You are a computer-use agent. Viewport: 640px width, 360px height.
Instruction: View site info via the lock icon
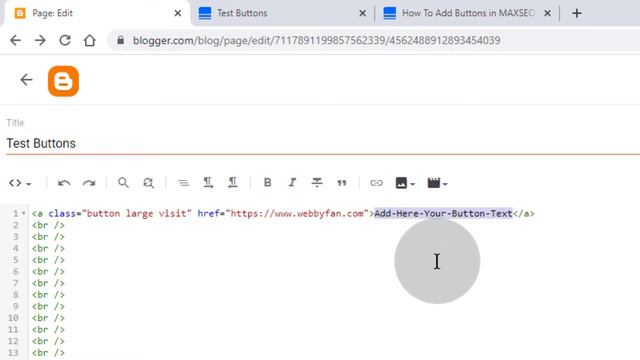coord(120,40)
